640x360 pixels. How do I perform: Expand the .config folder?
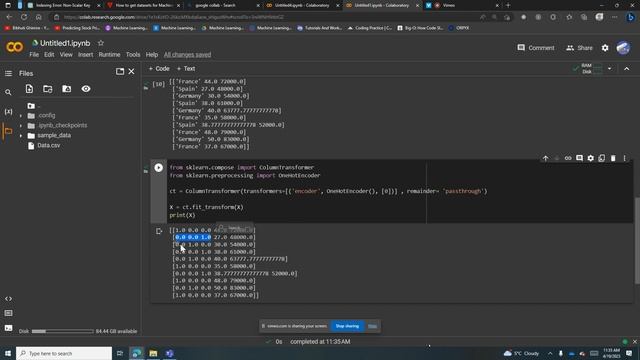[x=21, y=116]
